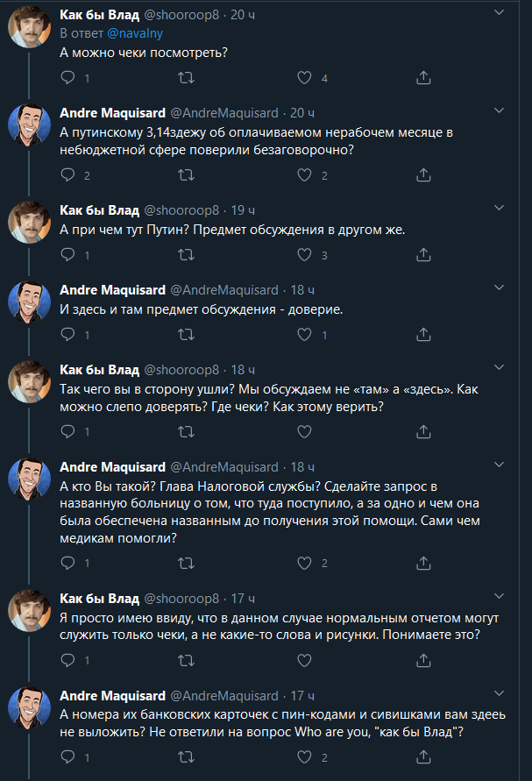Share the last tweet in thread
This screenshot has height=781, width=532.
tap(423, 757)
